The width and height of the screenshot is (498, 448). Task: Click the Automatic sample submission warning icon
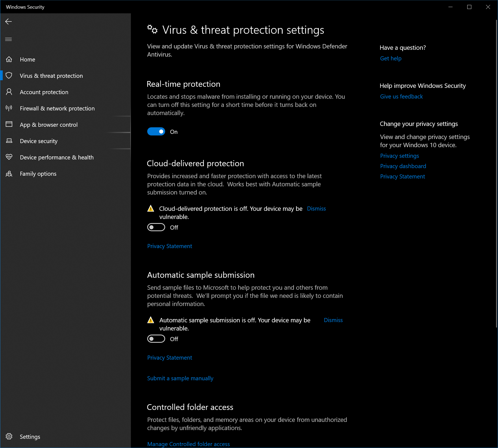click(x=150, y=320)
